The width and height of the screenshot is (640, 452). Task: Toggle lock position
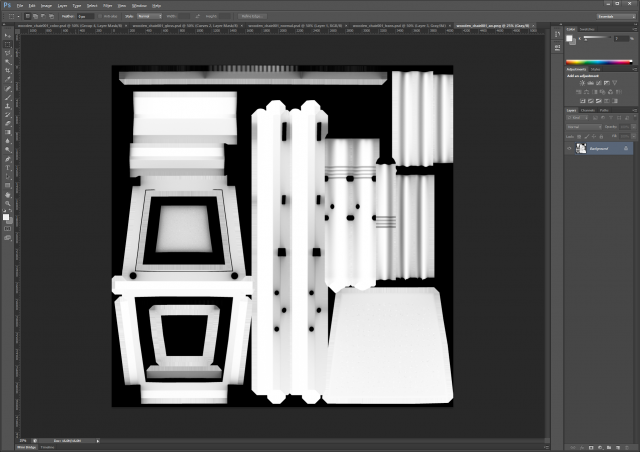click(594, 137)
